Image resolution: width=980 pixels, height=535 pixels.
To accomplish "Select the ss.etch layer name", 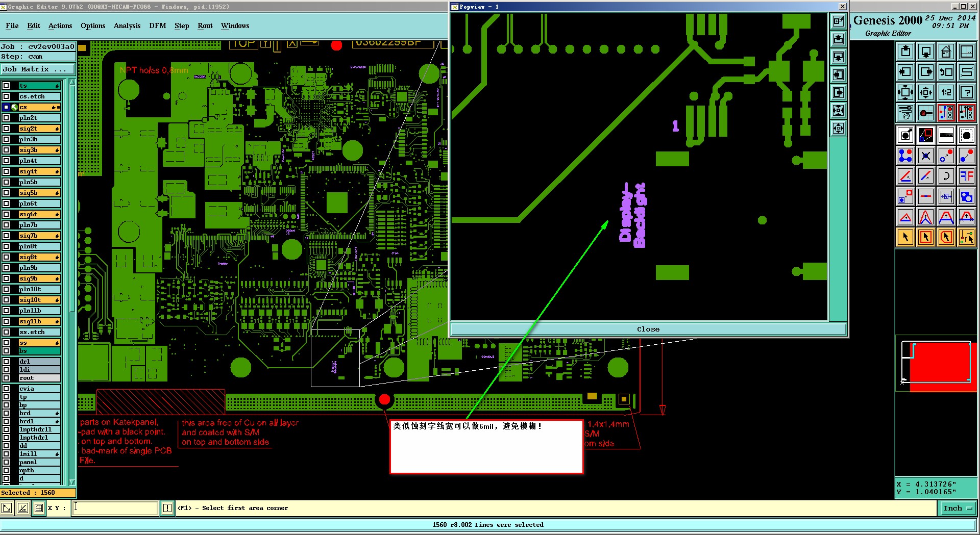I will 40,332.
